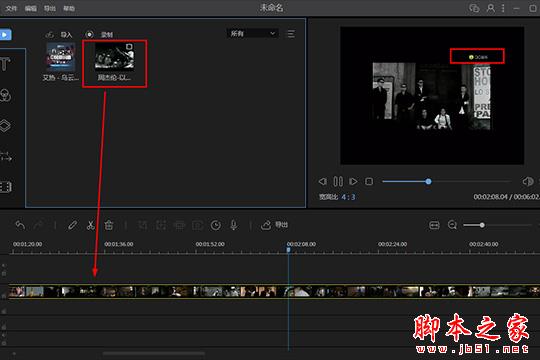Click the Crop tool in the timeline toolbar
Viewport: 540px width, 360px height.
click(x=143, y=225)
